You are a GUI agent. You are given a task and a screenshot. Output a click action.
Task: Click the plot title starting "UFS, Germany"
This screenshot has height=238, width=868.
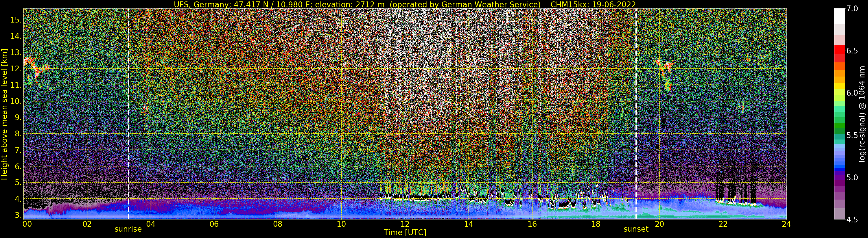pyautogui.click(x=405, y=4)
